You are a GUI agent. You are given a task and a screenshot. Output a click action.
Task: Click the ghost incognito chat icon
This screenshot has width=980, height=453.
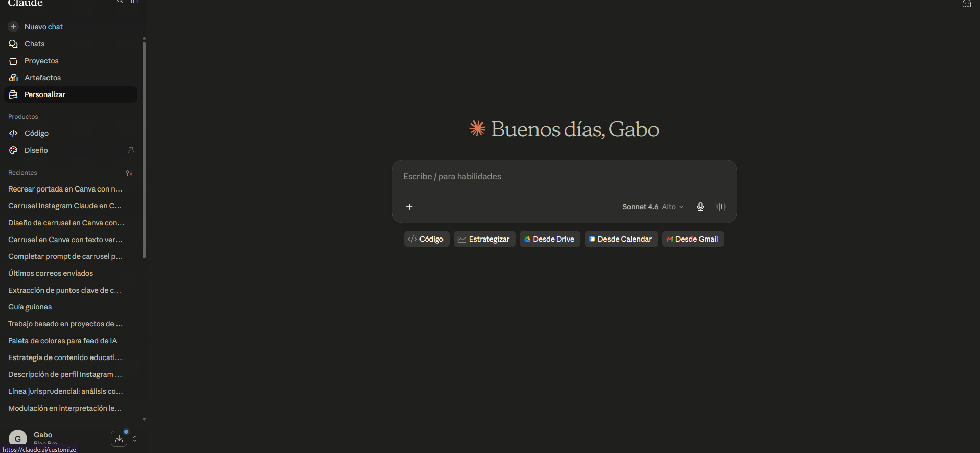(x=967, y=4)
